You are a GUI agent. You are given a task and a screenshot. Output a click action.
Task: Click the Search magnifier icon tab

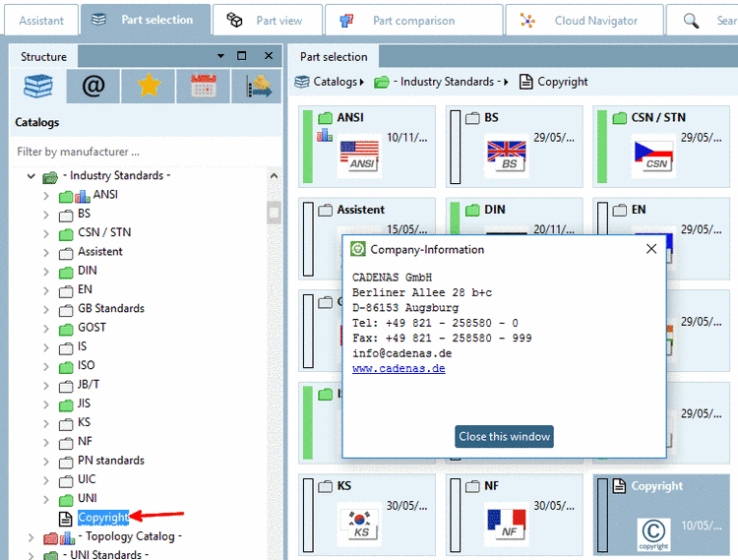pyautogui.click(x=691, y=21)
